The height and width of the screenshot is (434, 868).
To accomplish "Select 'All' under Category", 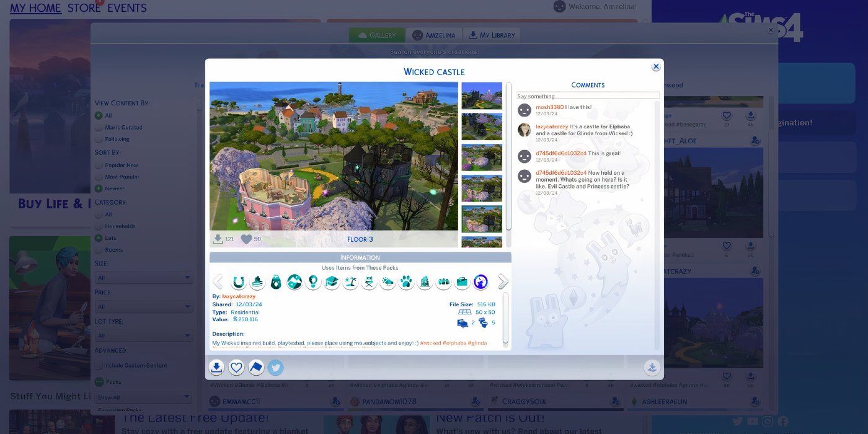I will [x=99, y=215].
